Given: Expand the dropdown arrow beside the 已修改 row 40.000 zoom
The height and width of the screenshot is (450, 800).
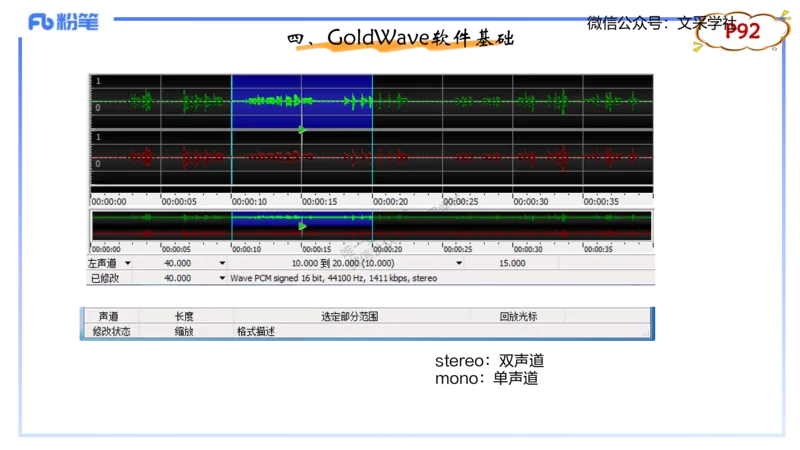Looking at the screenshot, I should pos(221,278).
